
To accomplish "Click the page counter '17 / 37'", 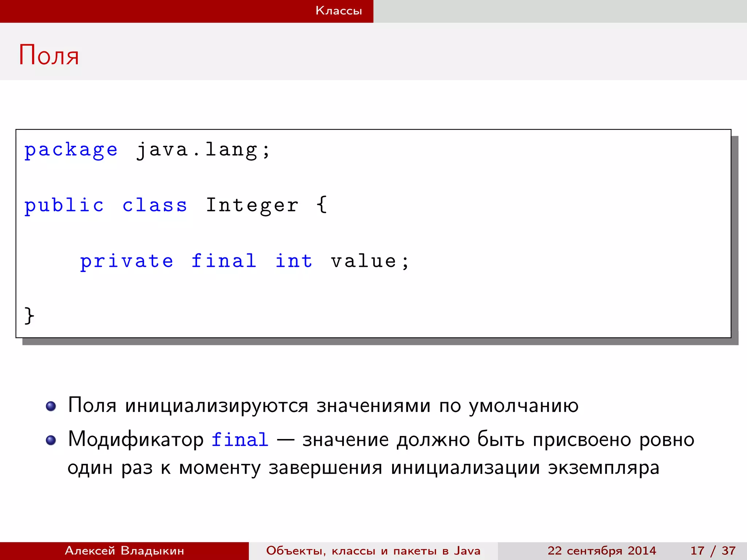I will 713,551.
